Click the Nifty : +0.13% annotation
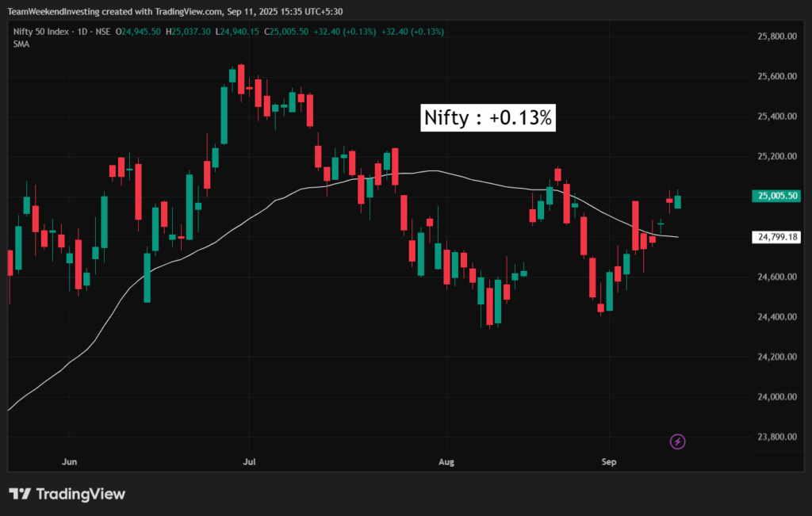This screenshot has height=516, width=812. point(488,117)
